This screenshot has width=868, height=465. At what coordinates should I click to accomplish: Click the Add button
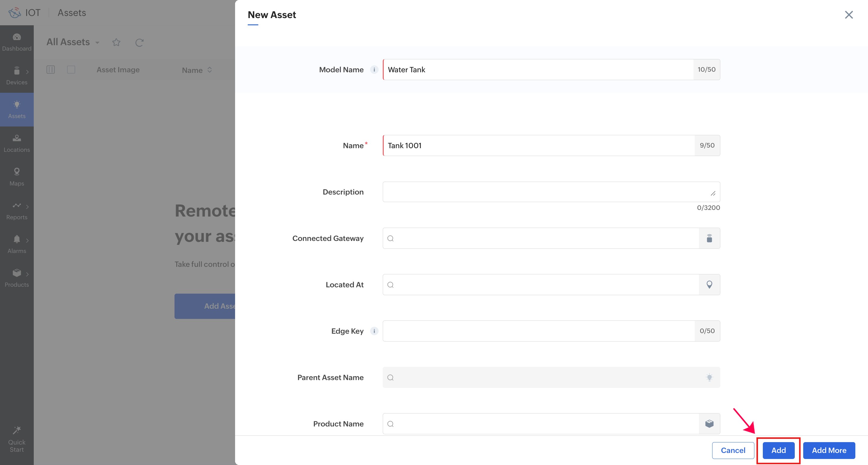[x=778, y=451]
